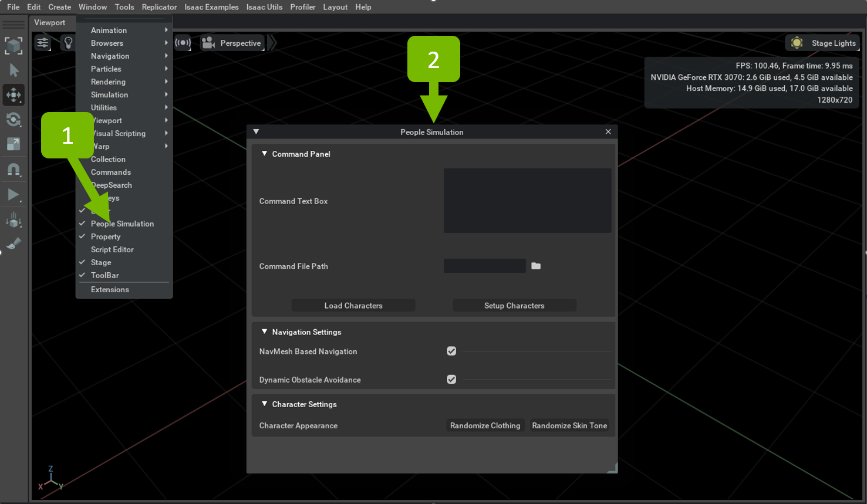The image size is (867, 504).
Task: Click the toolbar grip handle above the cube icon
Action: pos(14,25)
